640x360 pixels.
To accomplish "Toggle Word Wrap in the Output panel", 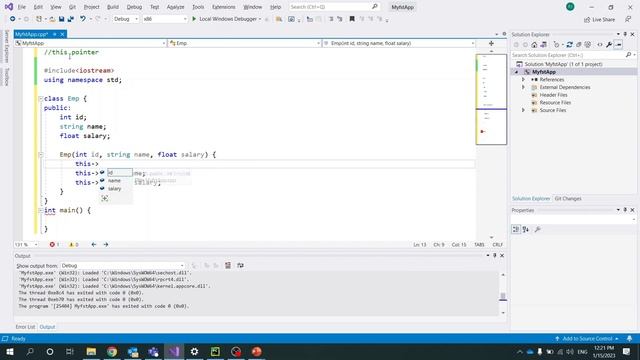I will click(x=240, y=265).
